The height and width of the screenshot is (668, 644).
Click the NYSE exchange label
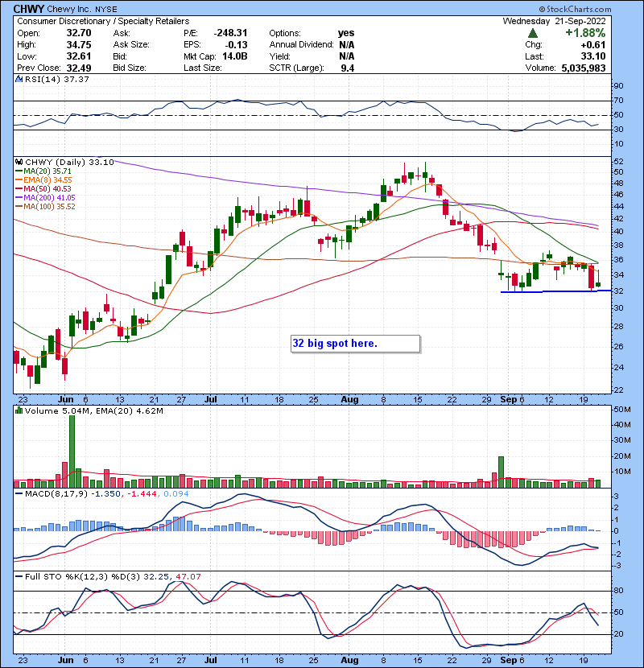pyautogui.click(x=105, y=10)
